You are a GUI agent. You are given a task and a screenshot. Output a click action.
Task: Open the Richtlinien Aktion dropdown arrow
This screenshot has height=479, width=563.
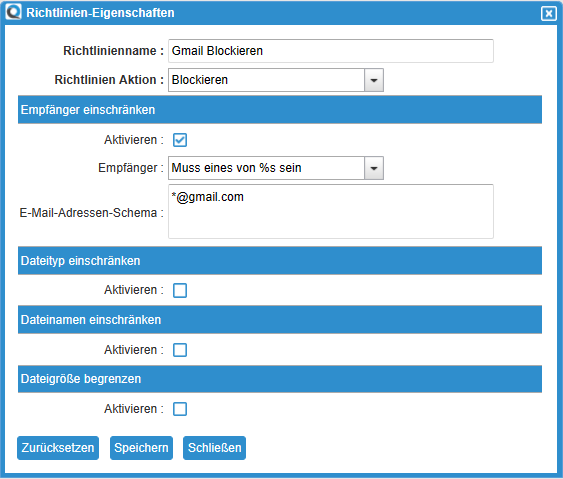(x=374, y=80)
